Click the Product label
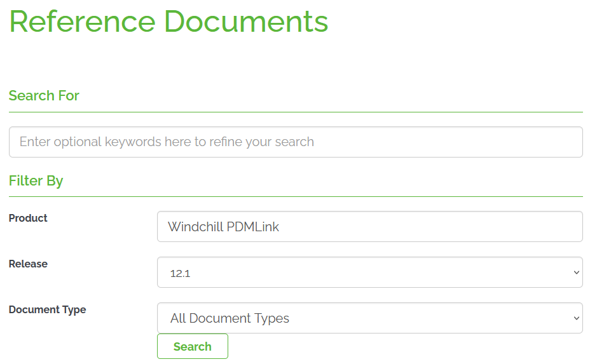 28,218
